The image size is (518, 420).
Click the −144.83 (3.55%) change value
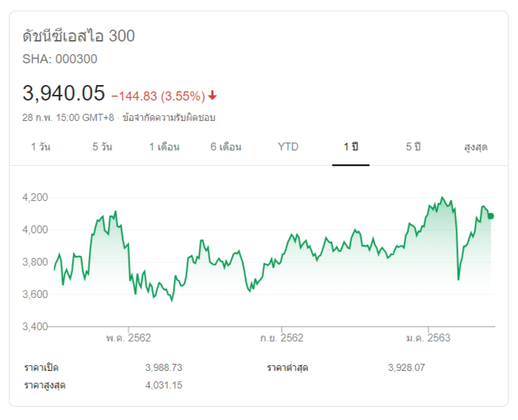coord(157,96)
